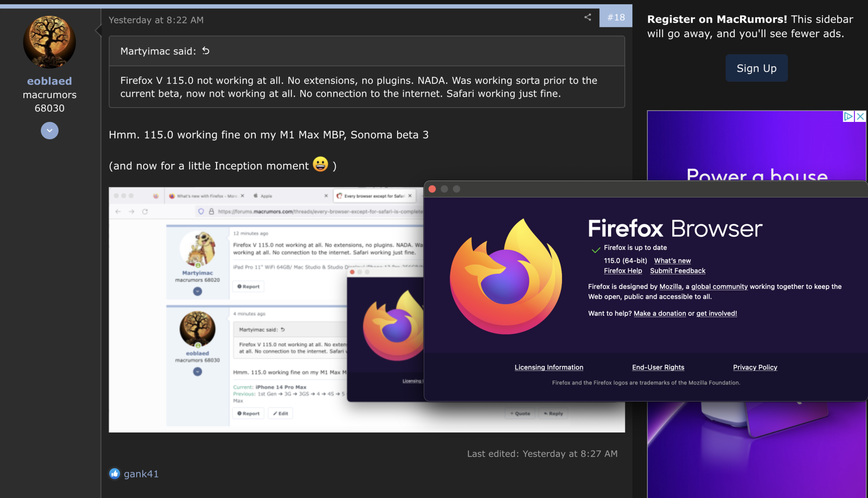Open Licensing Information link
The image size is (868, 498).
pyautogui.click(x=549, y=367)
